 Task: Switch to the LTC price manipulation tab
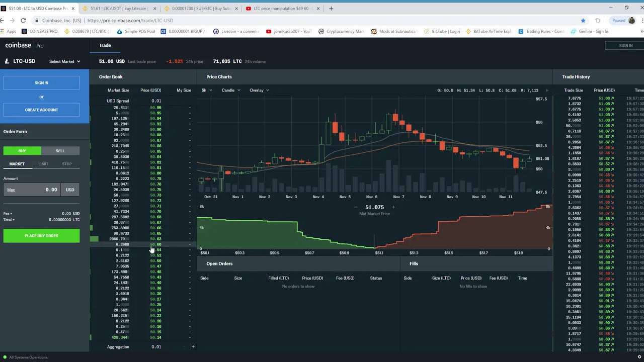click(x=283, y=9)
